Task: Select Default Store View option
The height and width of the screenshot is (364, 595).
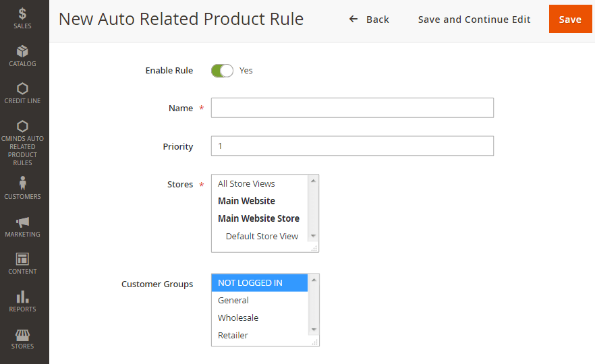Action: [262, 236]
